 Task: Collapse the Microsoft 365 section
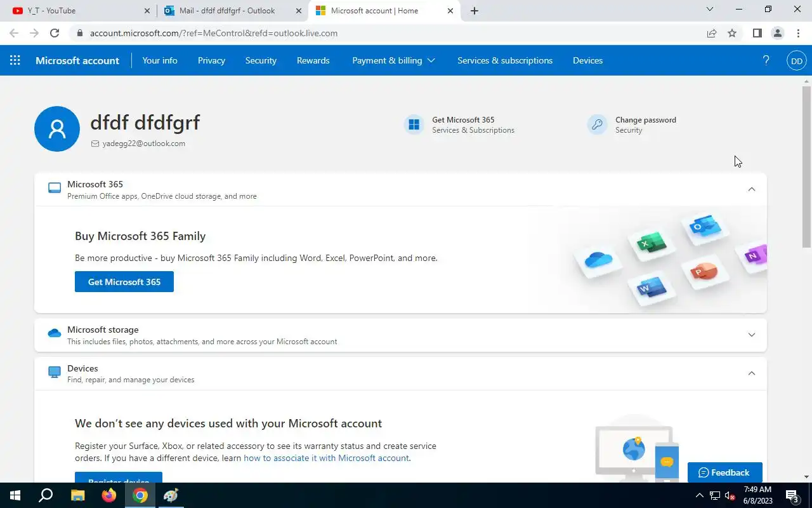point(752,189)
